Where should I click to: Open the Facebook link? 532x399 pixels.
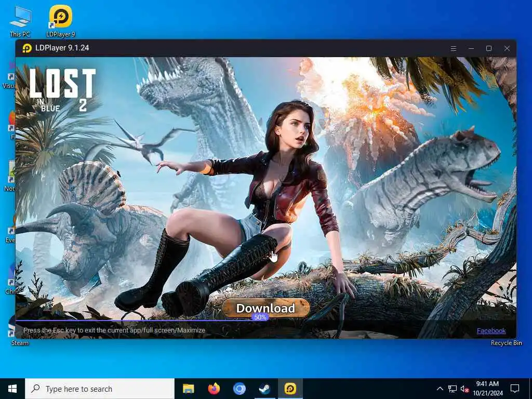[491, 330]
